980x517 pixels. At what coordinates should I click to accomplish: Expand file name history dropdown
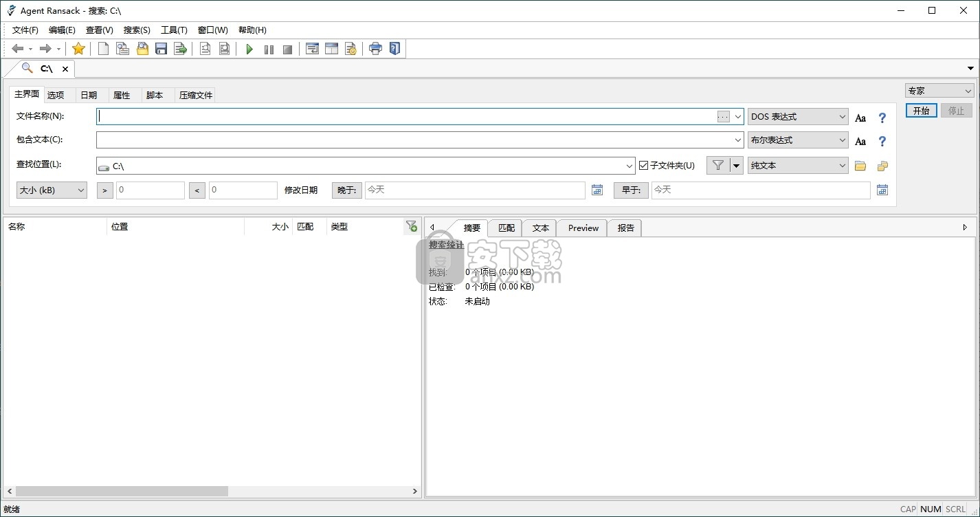[738, 117]
